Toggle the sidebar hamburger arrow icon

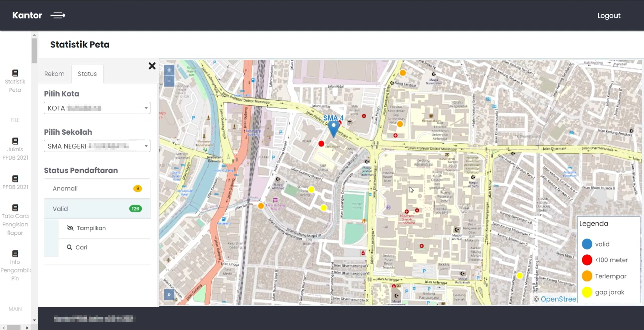tap(58, 15)
